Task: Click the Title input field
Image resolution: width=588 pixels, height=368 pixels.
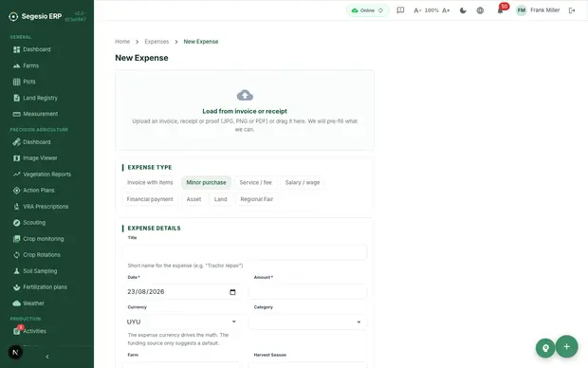Action: tap(245, 252)
